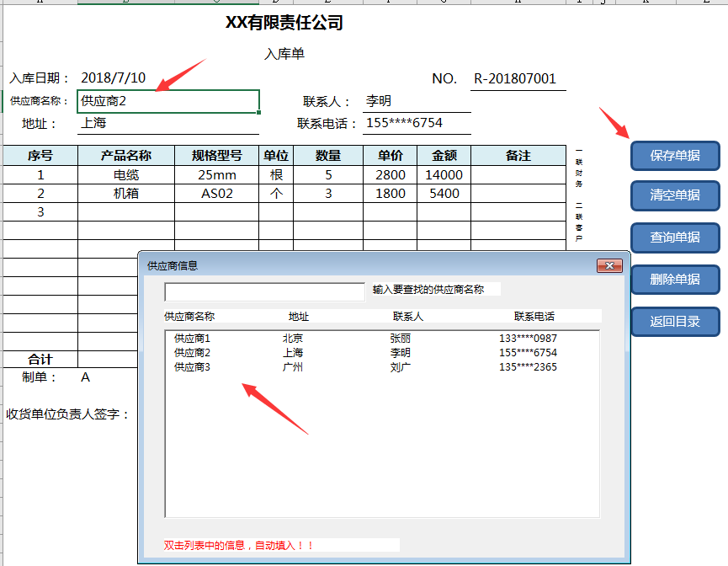This screenshot has width=728, height=566.
Task: Click the 规格型号 column header
Action: [x=217, y=156]
